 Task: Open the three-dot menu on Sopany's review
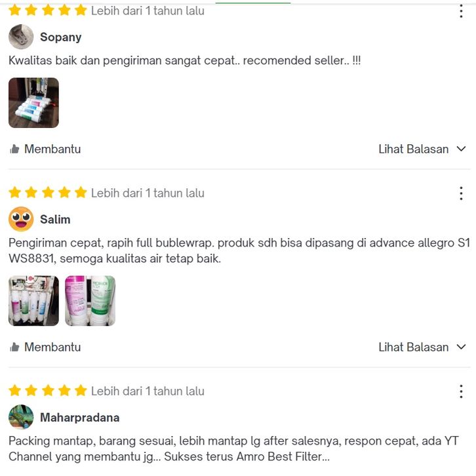[x=461, y=11]
